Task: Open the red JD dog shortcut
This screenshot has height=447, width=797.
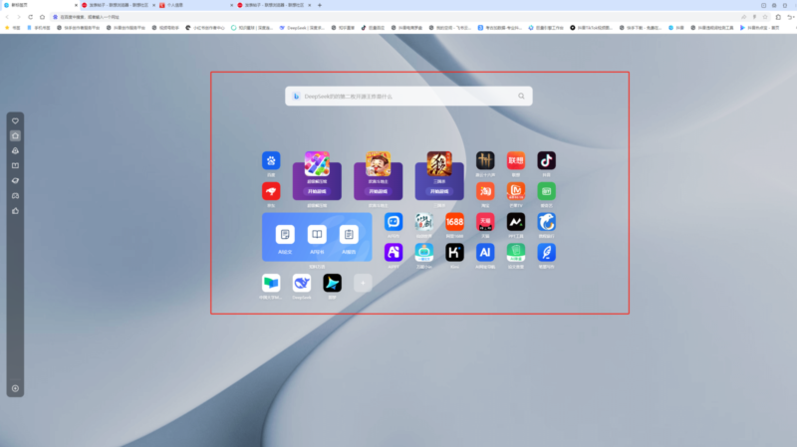Action: [x=271, y=191]
